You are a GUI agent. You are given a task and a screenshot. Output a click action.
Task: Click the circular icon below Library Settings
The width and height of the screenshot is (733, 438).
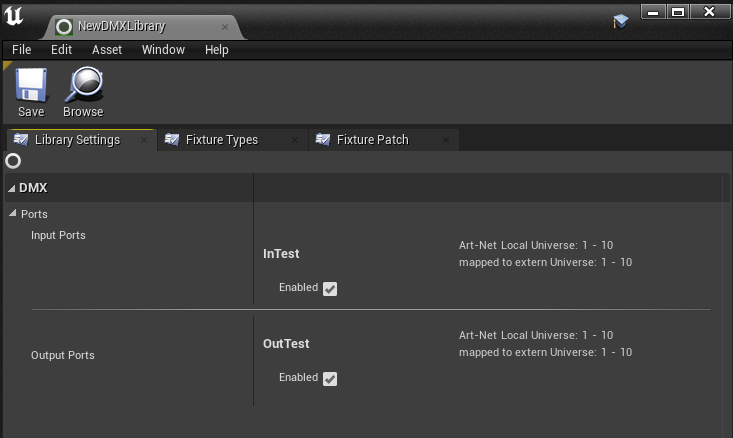[x=13, y=161]
